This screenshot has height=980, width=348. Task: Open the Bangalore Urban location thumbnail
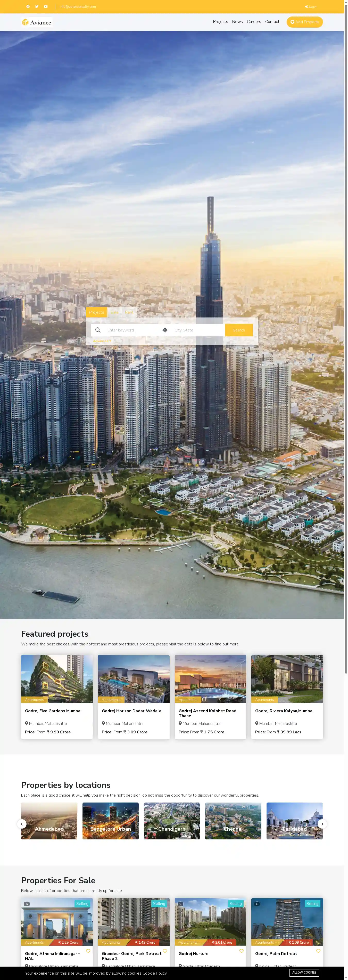pos(111,821)
